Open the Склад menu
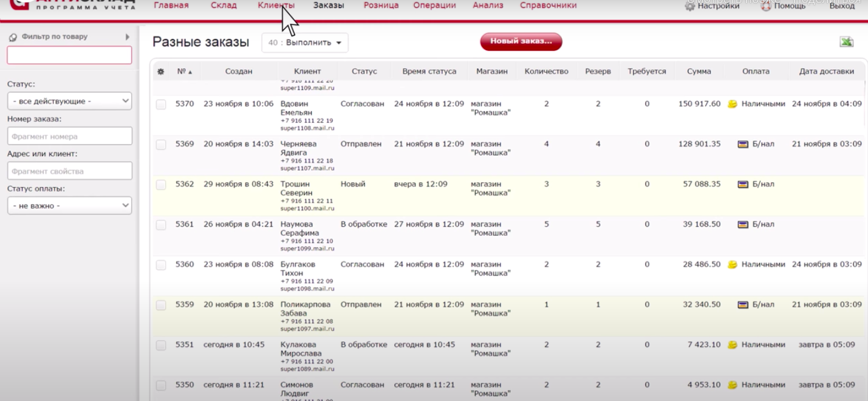The width and height of the screenshot is (868, 401). coord(224,5)
